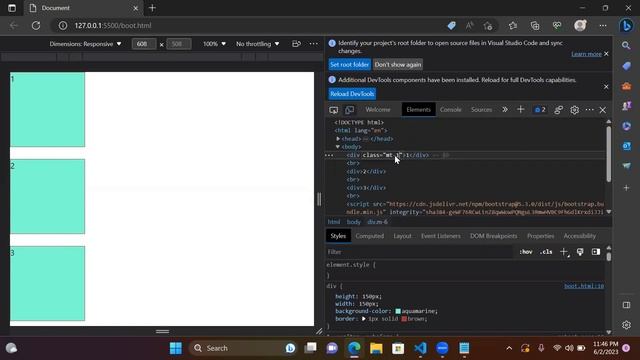Open the Event Listeners pane tab
Viewport: 640px width, 360px height.
pos(440,236)
